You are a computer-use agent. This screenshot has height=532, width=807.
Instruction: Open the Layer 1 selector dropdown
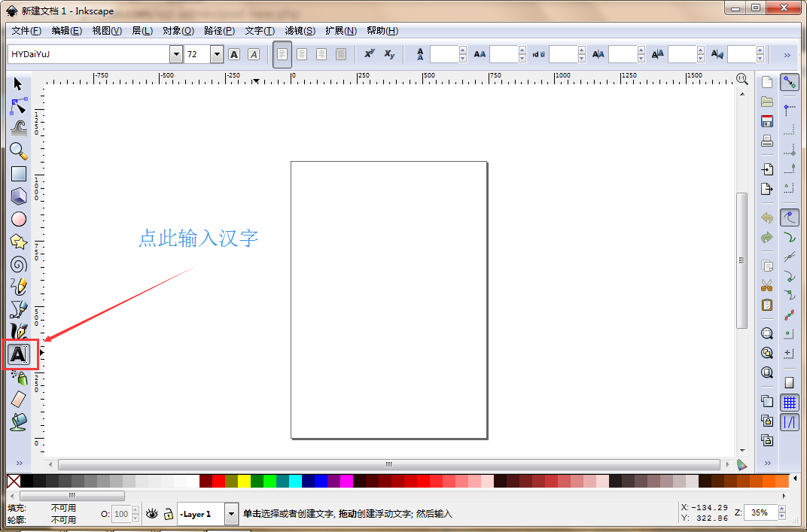pos(232,514)
